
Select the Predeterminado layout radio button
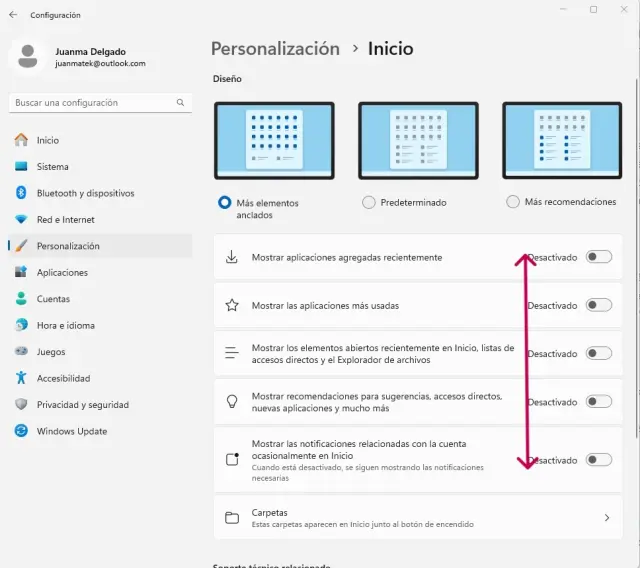pyautogui.click(x=369, y=202)
